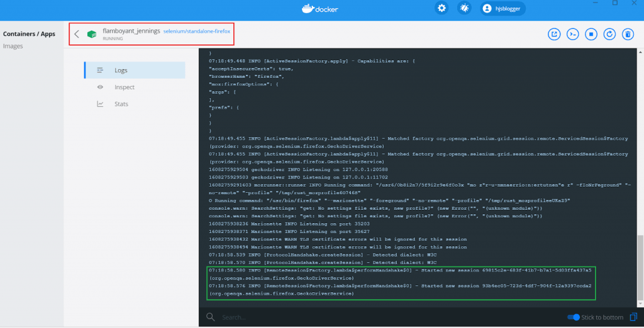Delete the container with trash icon

pyautogui.click(x=627, y=34)
